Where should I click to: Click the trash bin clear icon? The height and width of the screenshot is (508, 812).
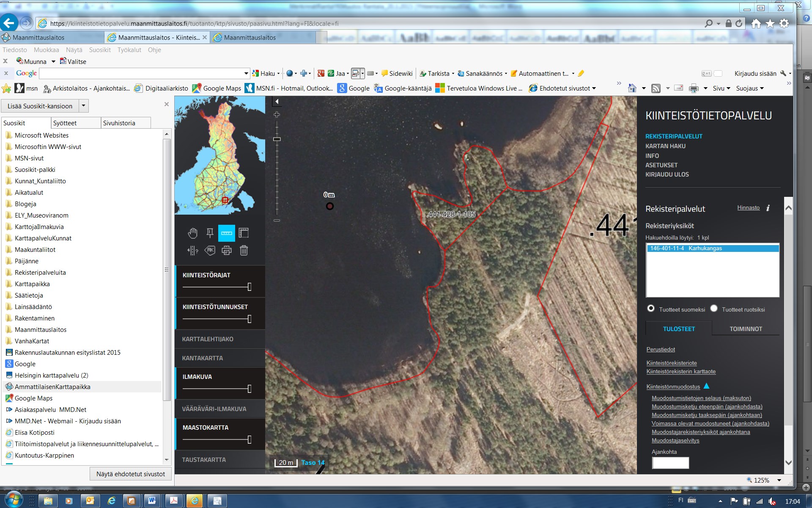(244, 251)
